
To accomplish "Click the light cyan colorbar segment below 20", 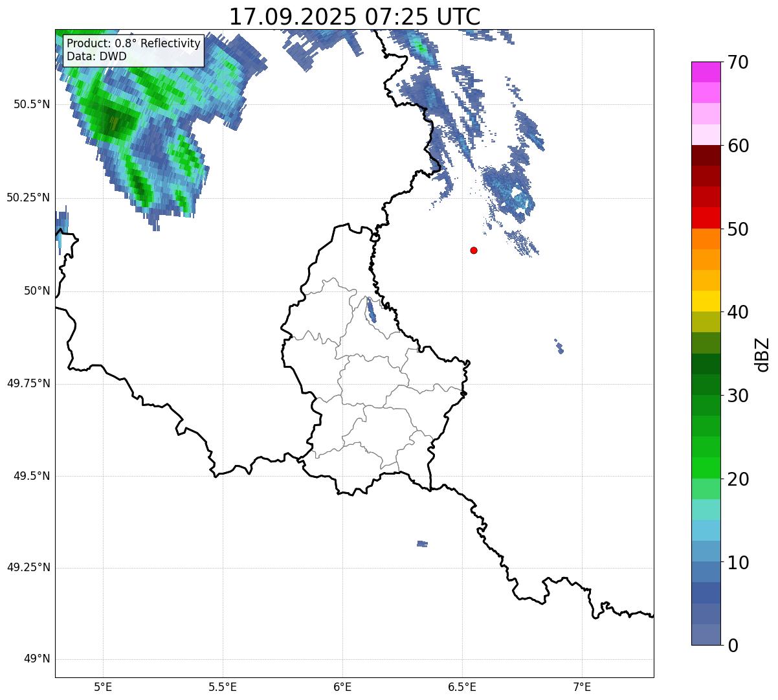I will (x=706, y=510).
